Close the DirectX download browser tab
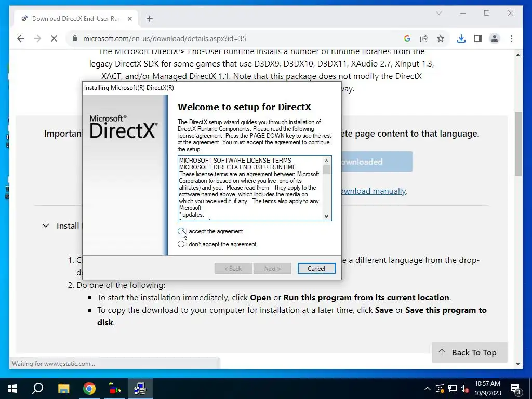This screenshot has height=399, width=532. 129,19
